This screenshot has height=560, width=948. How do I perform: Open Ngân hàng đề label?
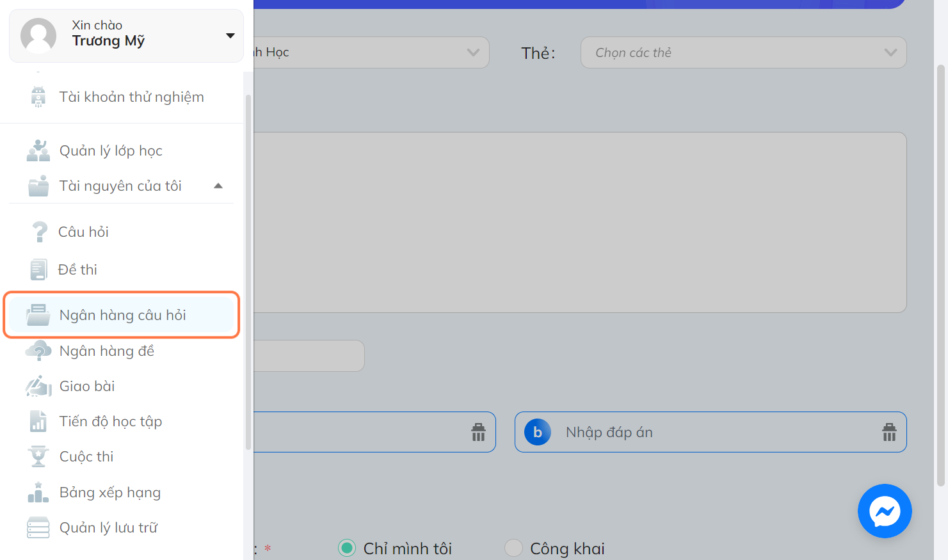(x=107, y=351)
